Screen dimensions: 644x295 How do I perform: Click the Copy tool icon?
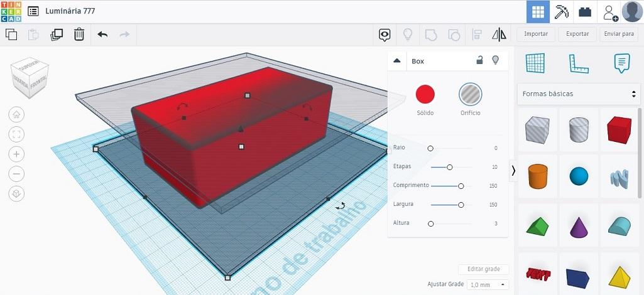point(11,35)
